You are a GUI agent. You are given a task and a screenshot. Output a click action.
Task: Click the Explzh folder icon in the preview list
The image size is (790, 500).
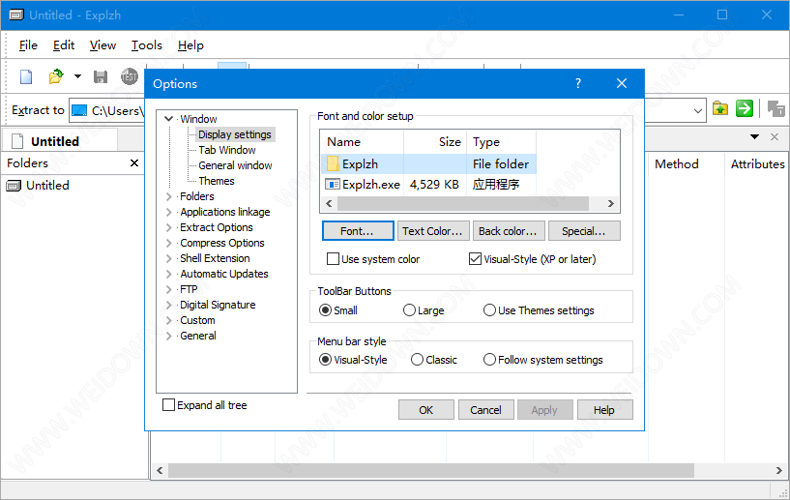(333, 164)
